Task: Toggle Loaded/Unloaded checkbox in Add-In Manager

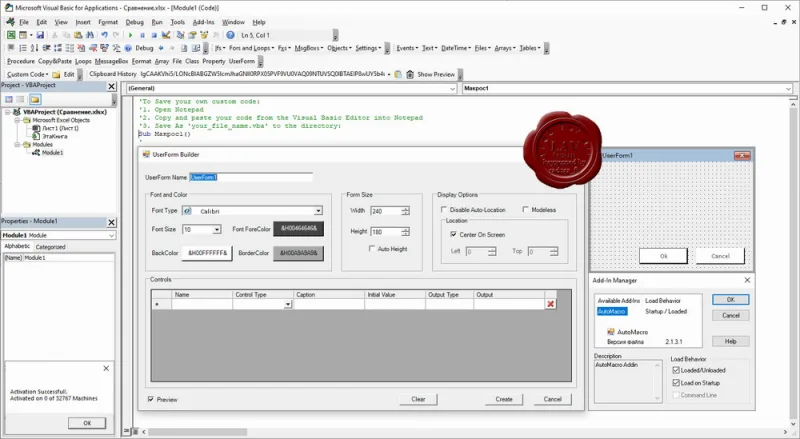Action: point(676,370)
